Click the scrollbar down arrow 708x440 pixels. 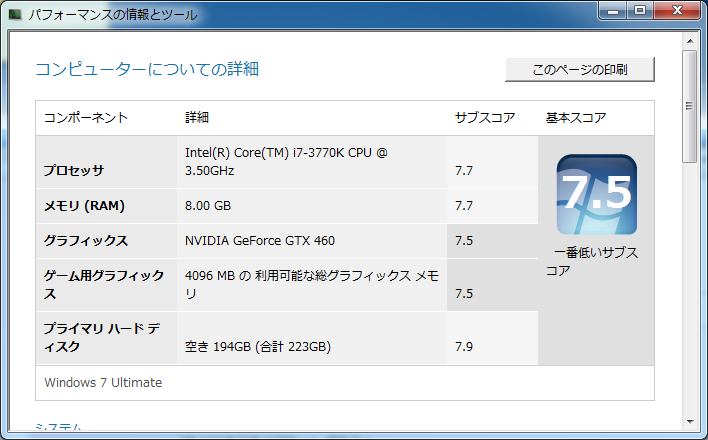click(x=689, y=421)
